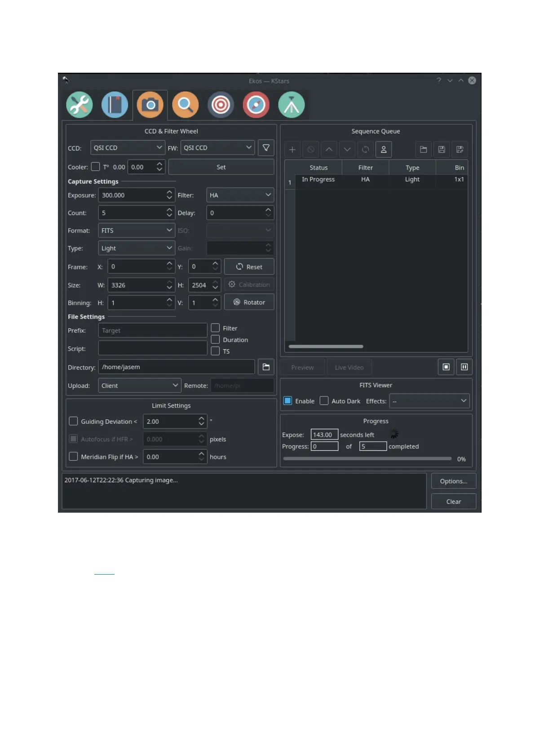Enable Duration in file name prefix

[215, 339]
